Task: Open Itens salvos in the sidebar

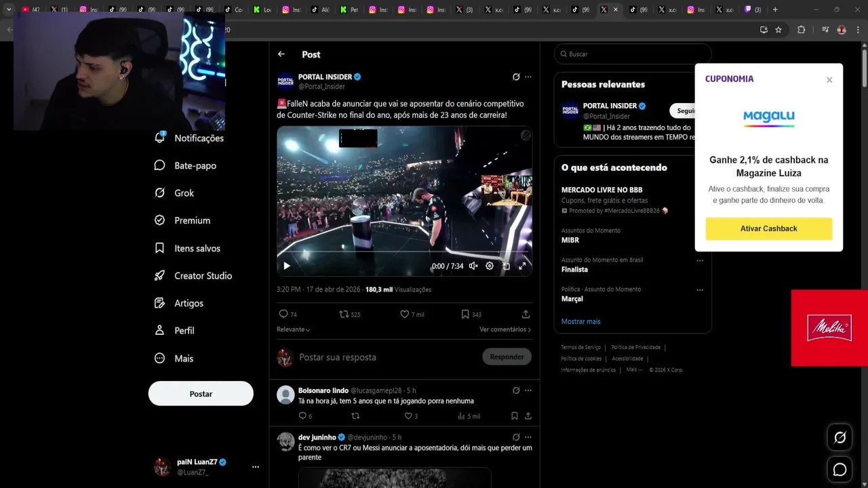Action: 187,248
